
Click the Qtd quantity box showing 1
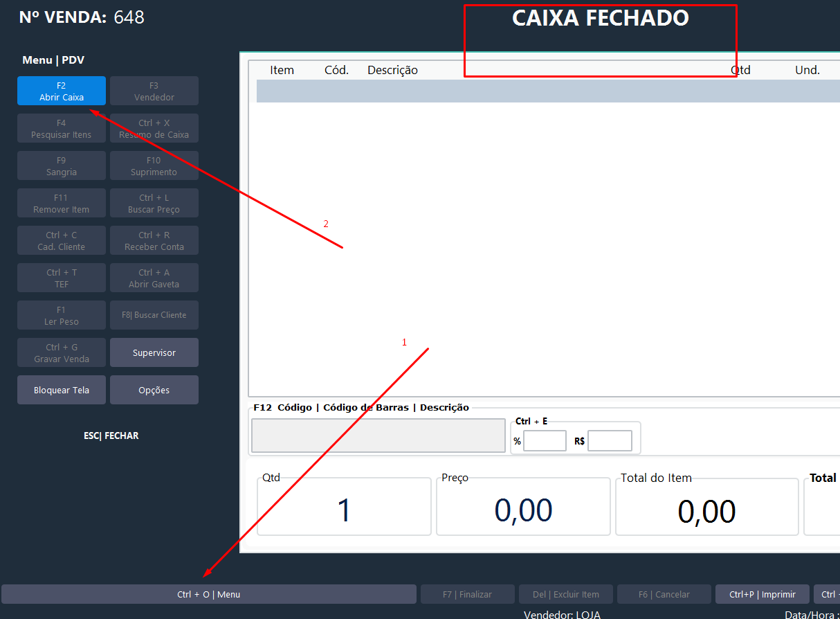pos(344,507)
